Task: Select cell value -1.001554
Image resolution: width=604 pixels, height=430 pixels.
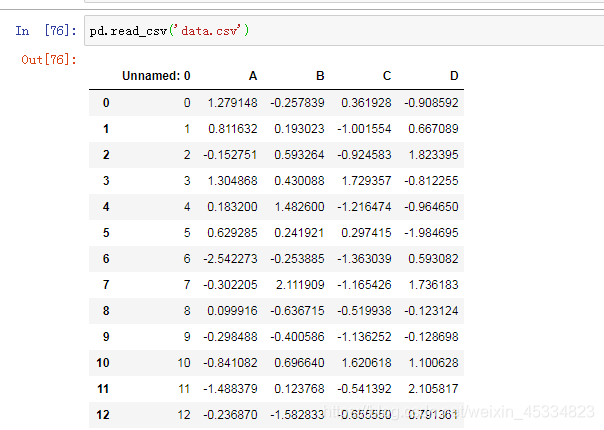Action: (x=364, y=129)
